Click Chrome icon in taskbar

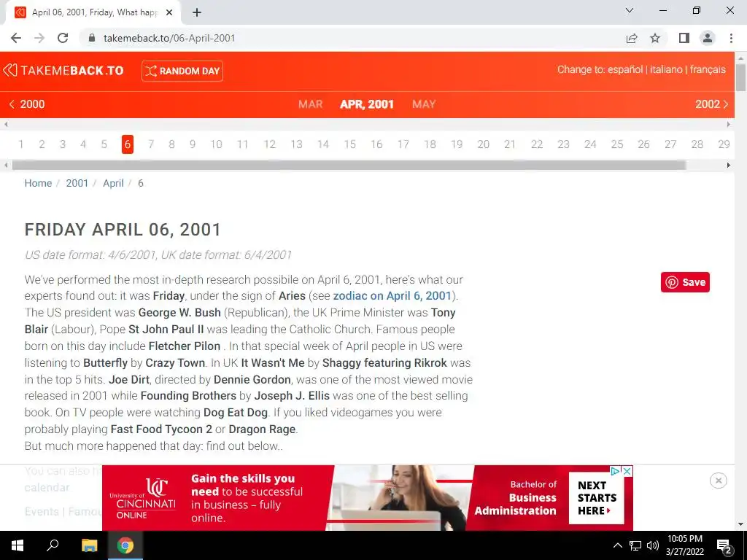pos(125,545)
